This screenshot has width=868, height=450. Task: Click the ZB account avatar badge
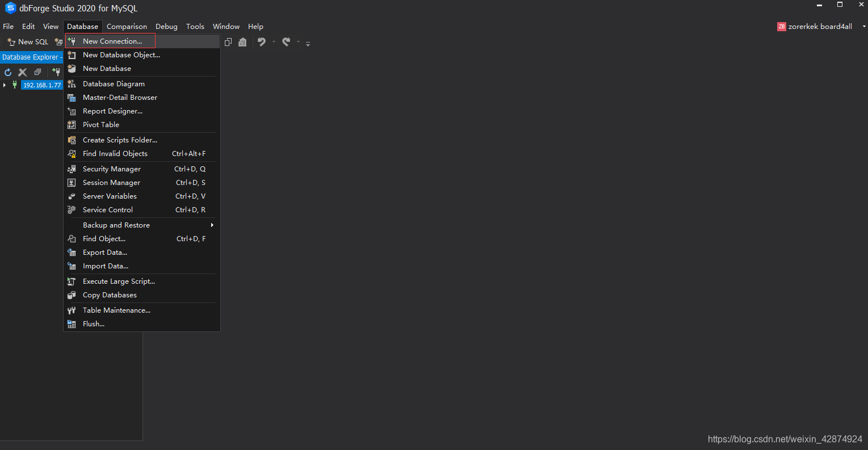pos(782,27)
